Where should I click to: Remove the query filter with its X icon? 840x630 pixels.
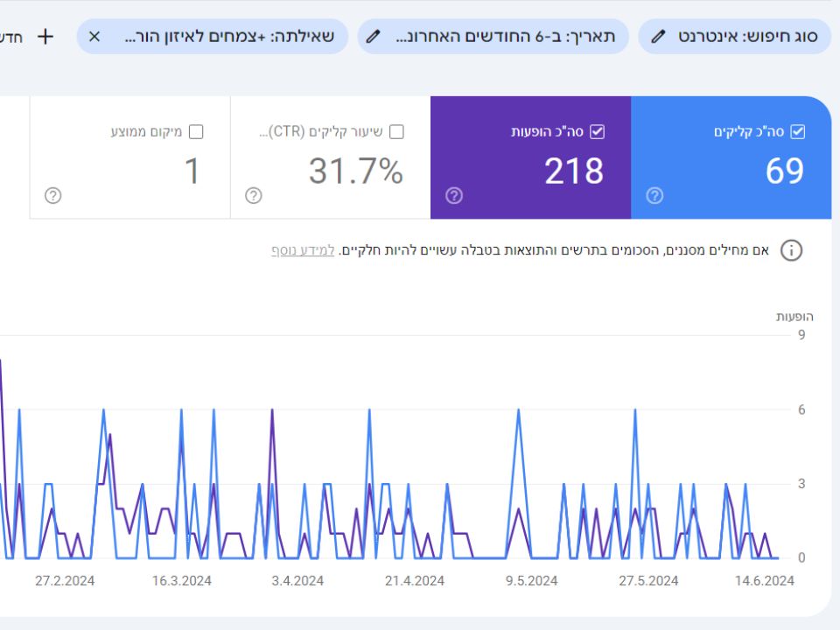(94, 37)
